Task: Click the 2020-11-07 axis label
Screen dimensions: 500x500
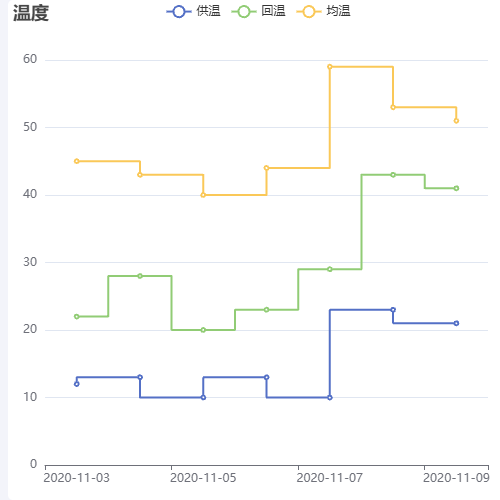Action: (x=330, y=478)
